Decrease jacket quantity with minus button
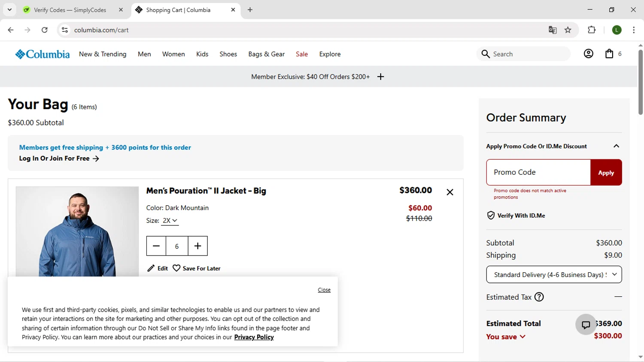The height and width of the screenshot is (362, 644). (156, 246)
